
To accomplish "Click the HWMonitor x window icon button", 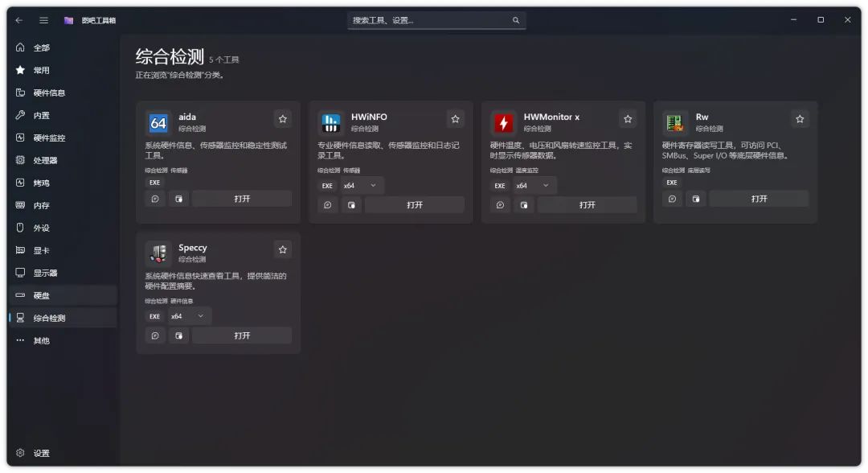I will (524, 205).
